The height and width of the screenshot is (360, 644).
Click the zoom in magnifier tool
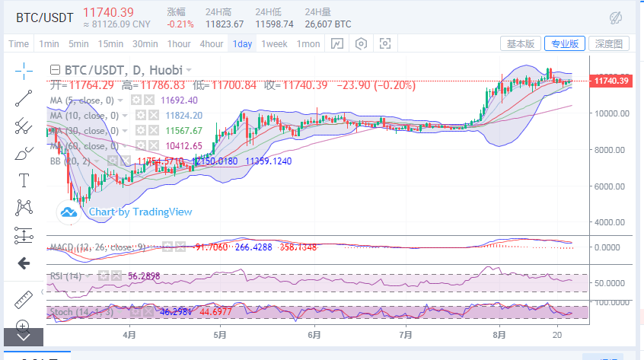click(22, 326)
